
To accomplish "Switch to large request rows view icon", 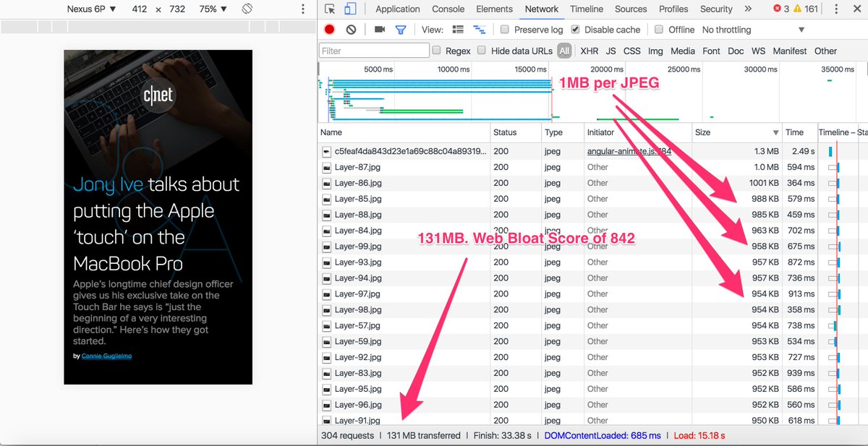I will (458, 30).
